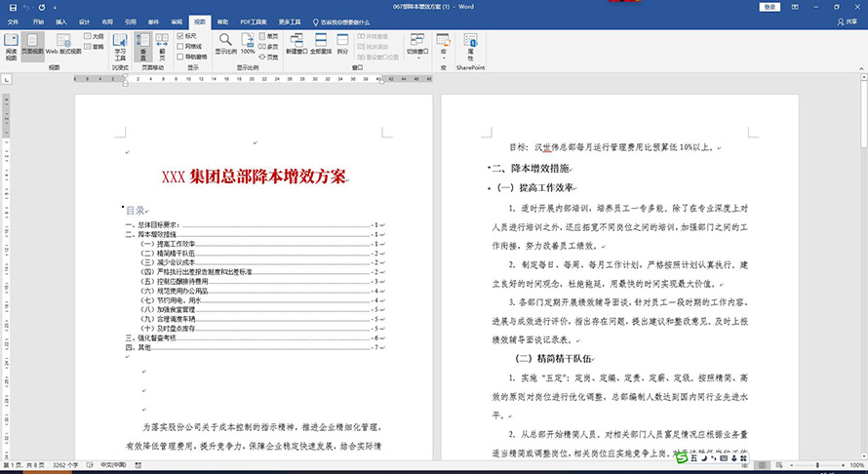Viewport: 868px width, 474px height.
Task: Choose Outline view (大纲)
Action: (94, 36)
